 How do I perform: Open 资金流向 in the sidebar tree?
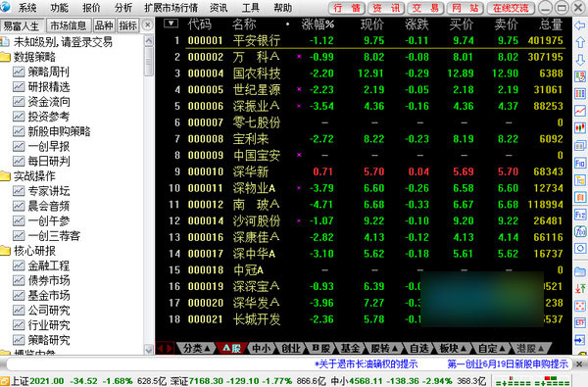pyautogui.click(x=49, y=102)
